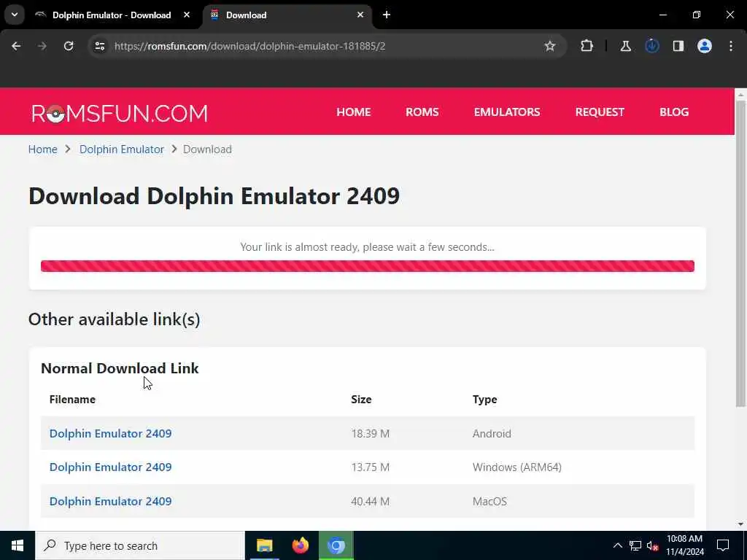Click the browser forward arrow
Viewport: 747px width, 560px height.
(42, 46)
